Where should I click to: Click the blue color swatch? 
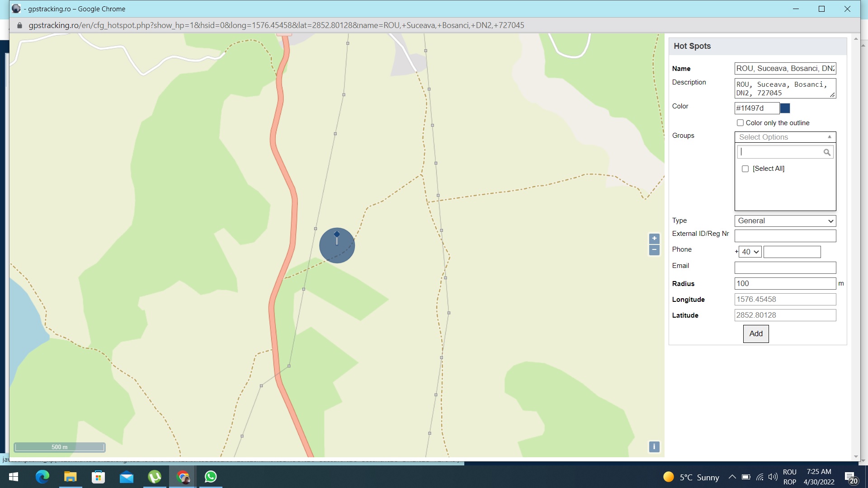coord(785,108)
